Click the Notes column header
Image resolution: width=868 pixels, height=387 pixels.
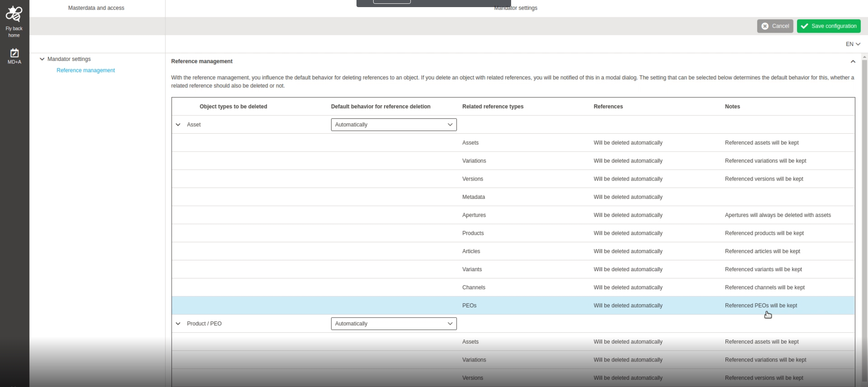tap(732, 107)
